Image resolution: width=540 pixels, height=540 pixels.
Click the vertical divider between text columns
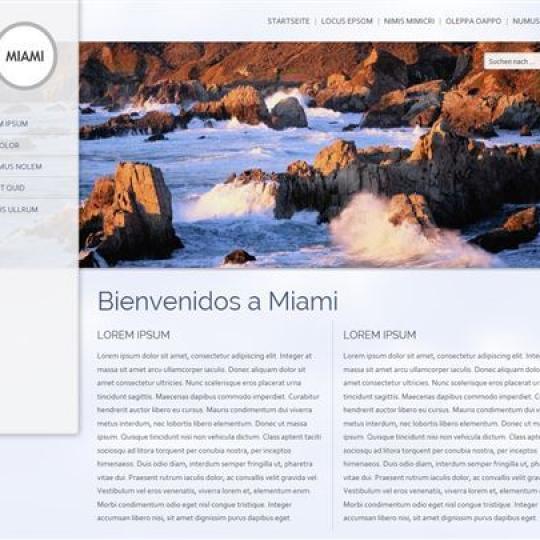point(332,427)
